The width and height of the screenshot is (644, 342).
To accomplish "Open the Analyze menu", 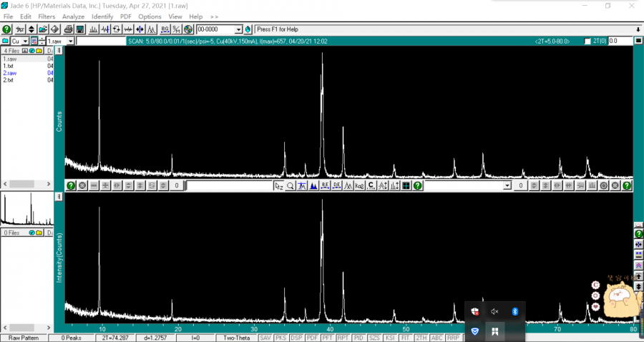I will (x=73, y=16).
